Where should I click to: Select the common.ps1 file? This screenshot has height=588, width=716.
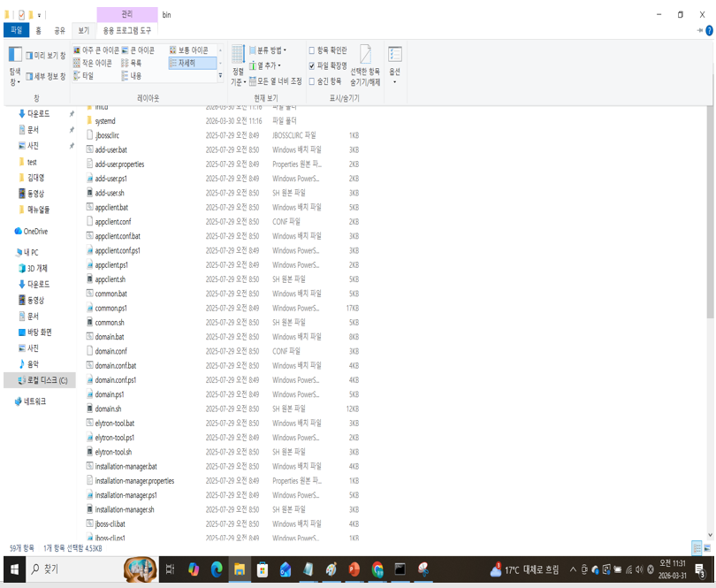[x=111, y=308]
